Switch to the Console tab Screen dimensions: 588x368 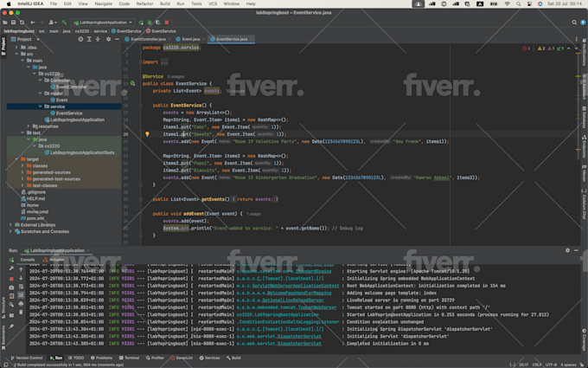point(28,260)
